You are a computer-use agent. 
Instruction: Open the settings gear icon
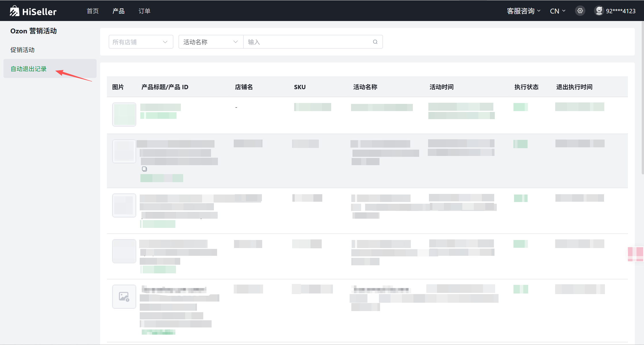coord(580,11)
